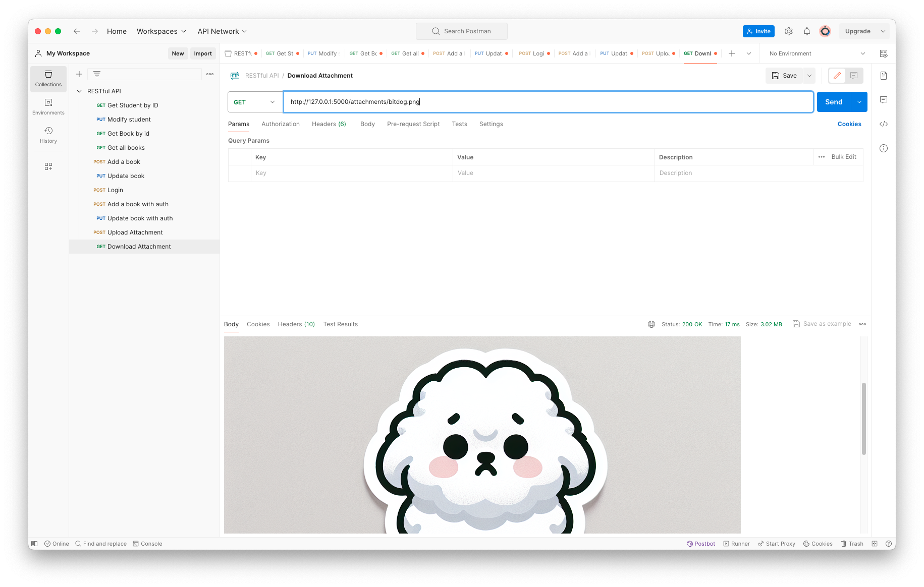The image size is (924, 587).
Task: Toggle sidebar visibility in status bar
Action: tap(34, 544)
